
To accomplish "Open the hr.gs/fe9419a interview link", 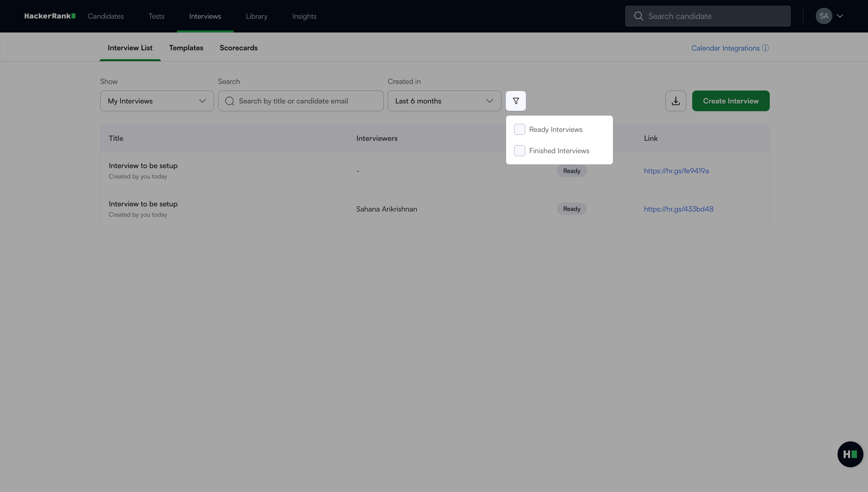I will click(676, 171).
